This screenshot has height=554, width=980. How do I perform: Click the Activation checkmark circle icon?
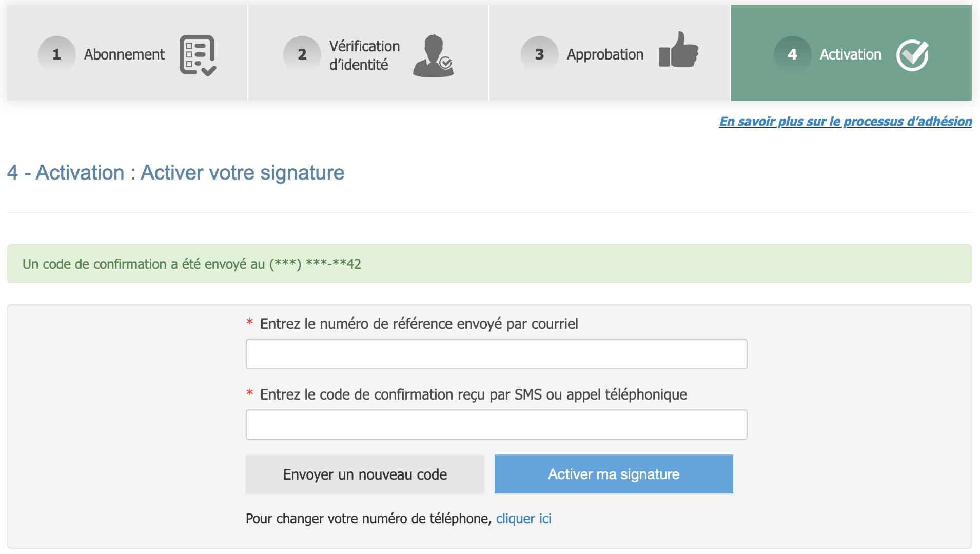coord(912,55)
